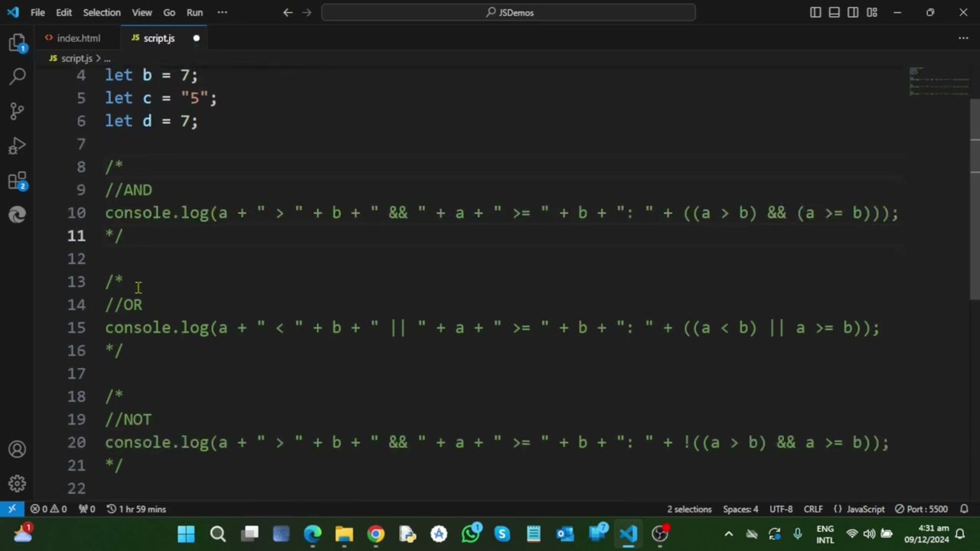Click on the "let c = "5";" line
The height and width of the screenshot is (551, 980).
[161, 98]
